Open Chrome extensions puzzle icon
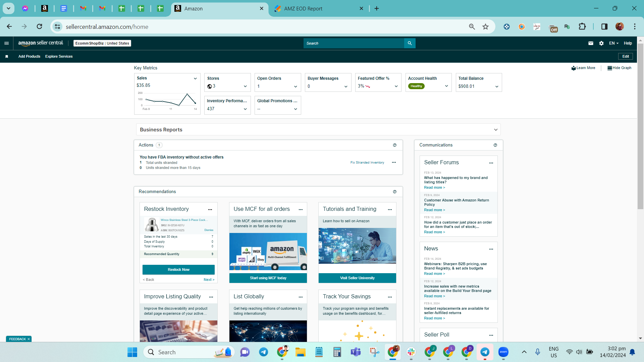 click(x=582, y=26)
